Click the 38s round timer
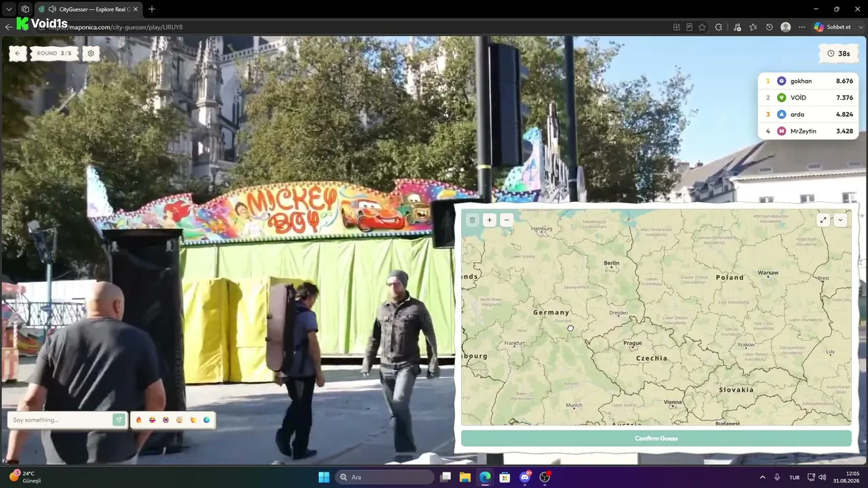This screenshot has height=488, width=868. tap(839, 54)
